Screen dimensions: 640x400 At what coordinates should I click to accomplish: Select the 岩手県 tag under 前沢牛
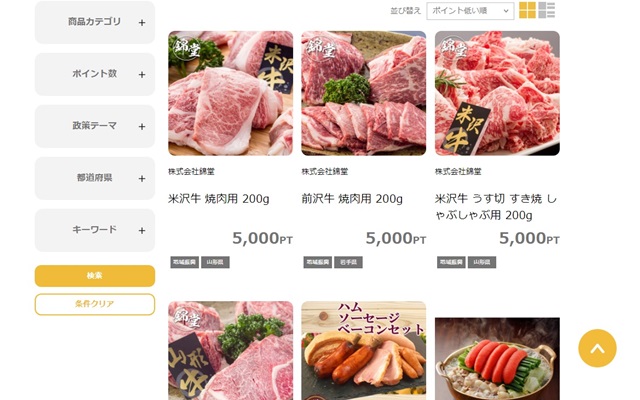348,262
